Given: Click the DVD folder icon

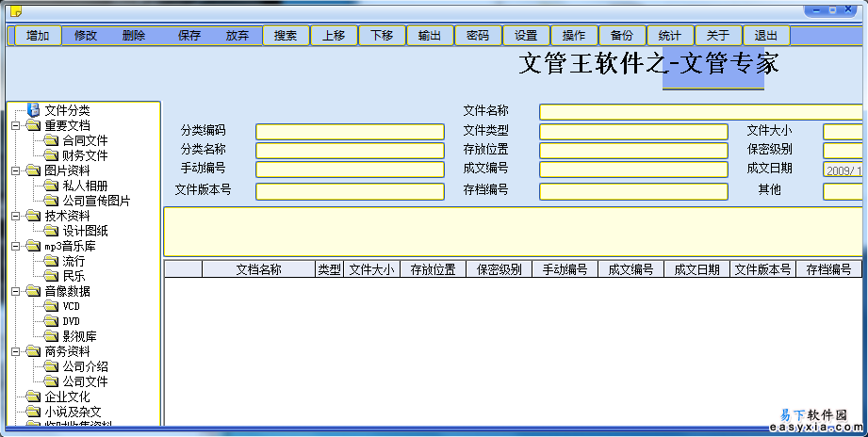Looking at the screenshot, I should (51, 321).
